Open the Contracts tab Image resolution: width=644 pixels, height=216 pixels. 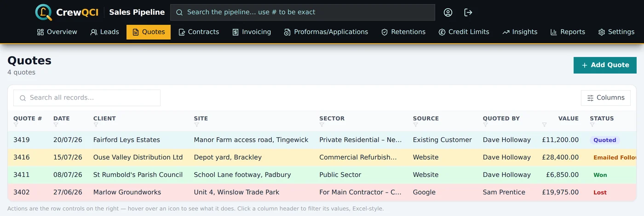click(x=199, y=32)
